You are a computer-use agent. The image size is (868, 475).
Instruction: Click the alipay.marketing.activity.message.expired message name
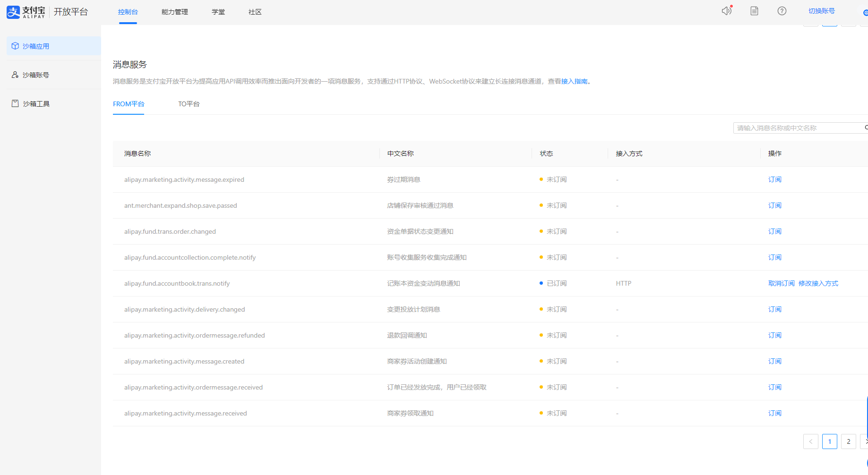[x=184, y=179]
